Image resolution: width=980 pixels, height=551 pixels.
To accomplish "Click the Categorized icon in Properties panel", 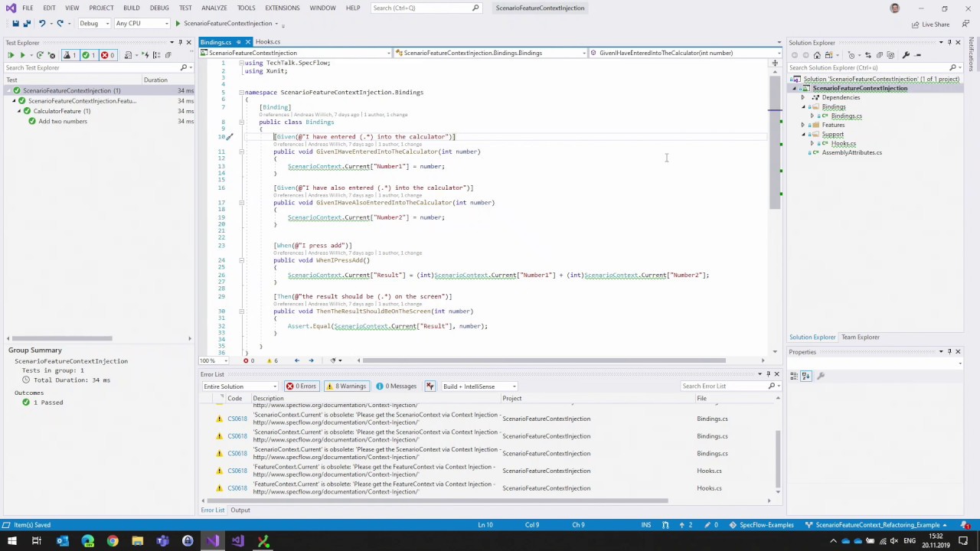I will (794, 376).
